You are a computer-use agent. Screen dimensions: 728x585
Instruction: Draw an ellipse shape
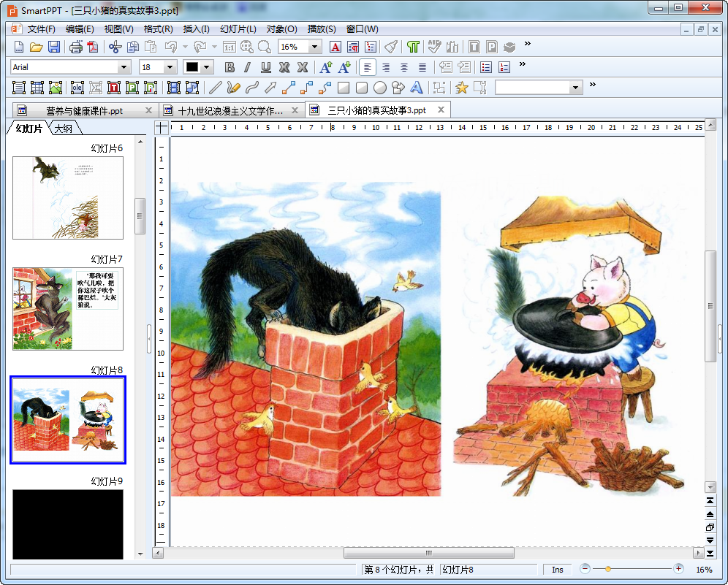(380, 87)
